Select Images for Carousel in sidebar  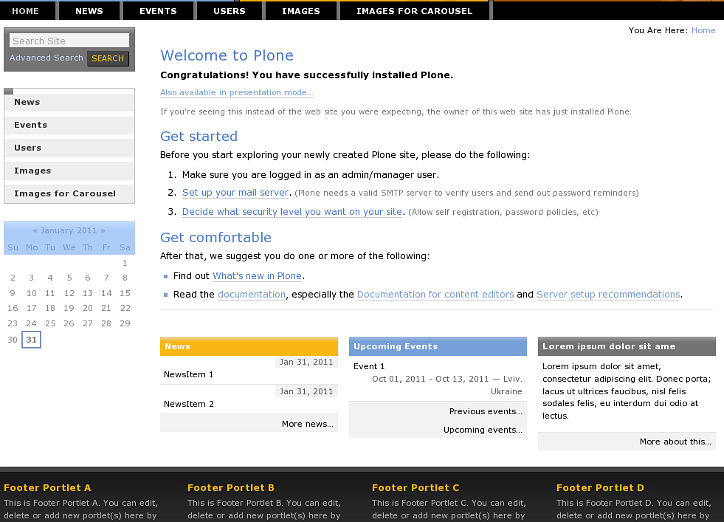pos(69,193)
